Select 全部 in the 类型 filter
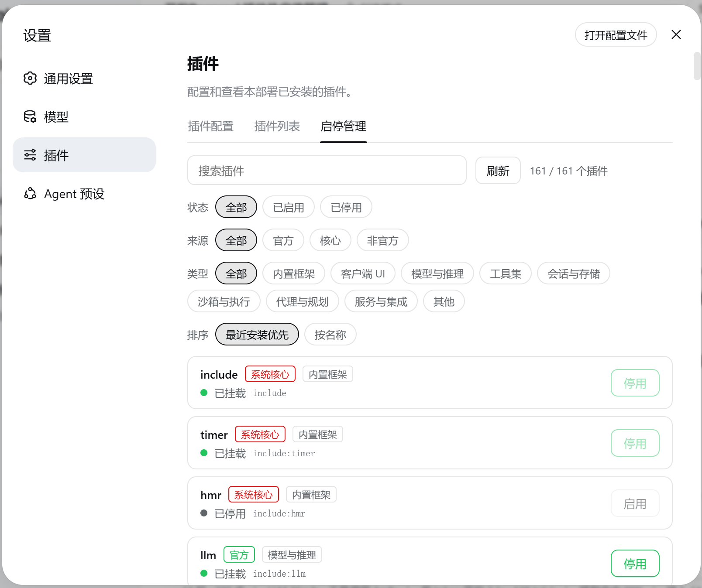This screenshot has height=588, width=702. coord(236,273)
